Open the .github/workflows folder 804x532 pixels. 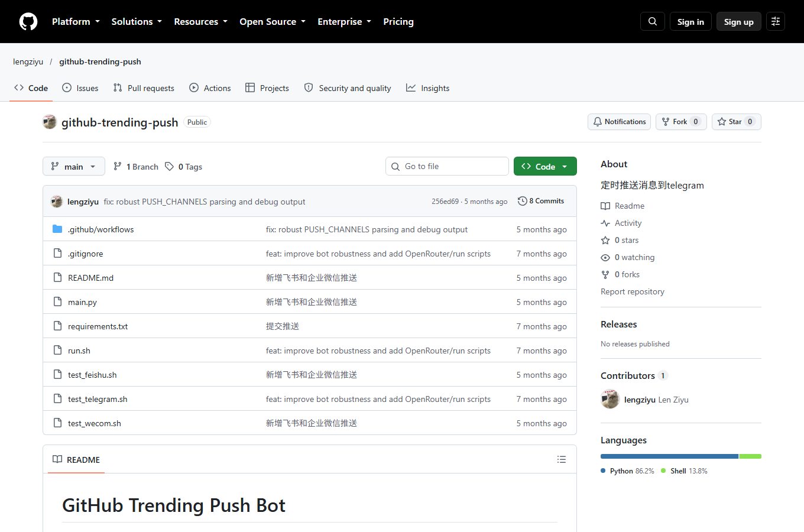pyautogui.click(x=101, y=229)
